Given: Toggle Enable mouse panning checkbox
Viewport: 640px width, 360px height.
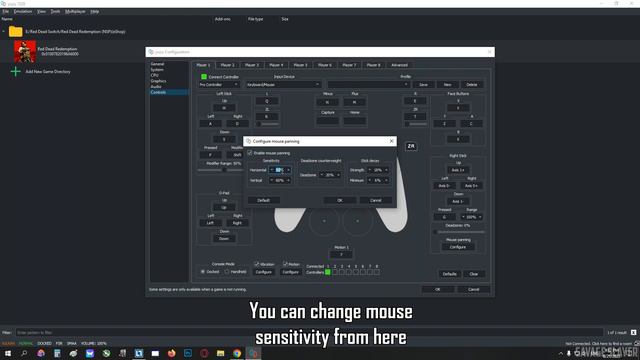Looking at the screenshot, I should point(250,153).
